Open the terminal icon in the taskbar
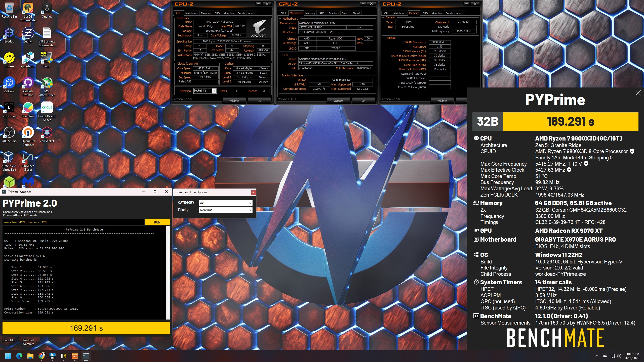The width and height of the screenshot is (644, 362). click(86, 356)
